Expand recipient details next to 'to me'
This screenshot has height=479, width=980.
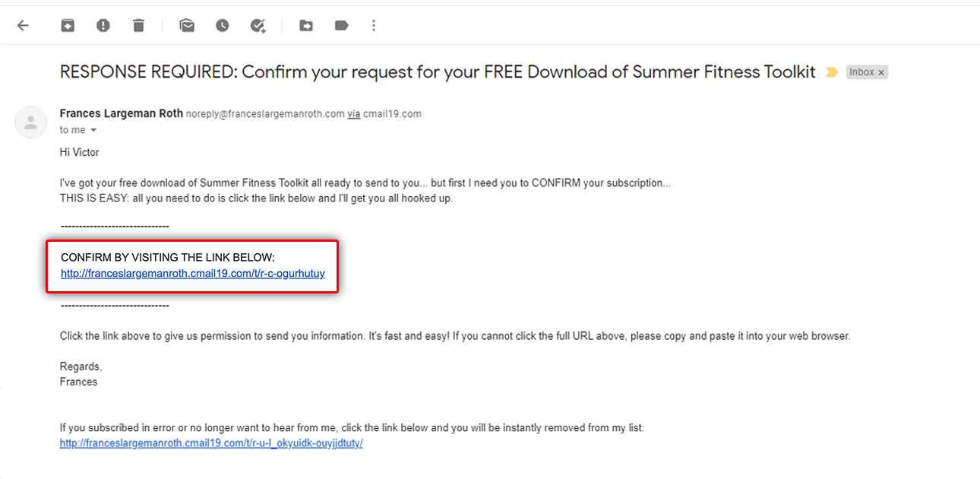pyautogui.click(x=93, y=130)
